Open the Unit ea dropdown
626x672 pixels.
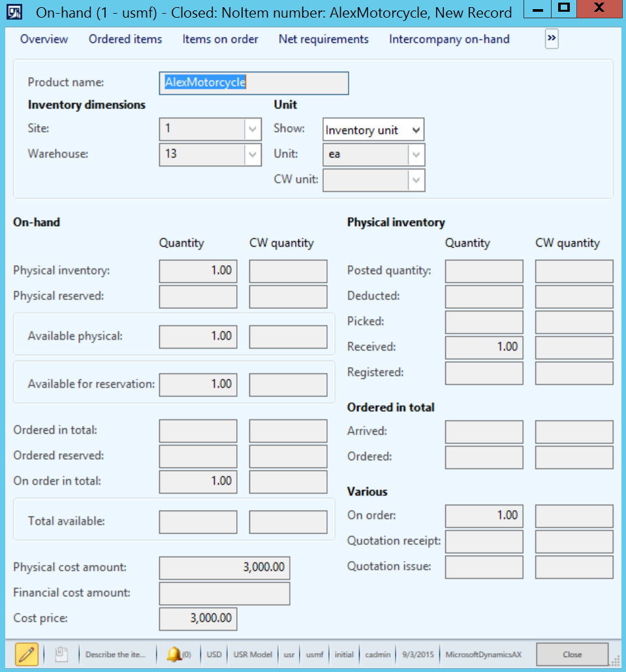coord(416,155)
